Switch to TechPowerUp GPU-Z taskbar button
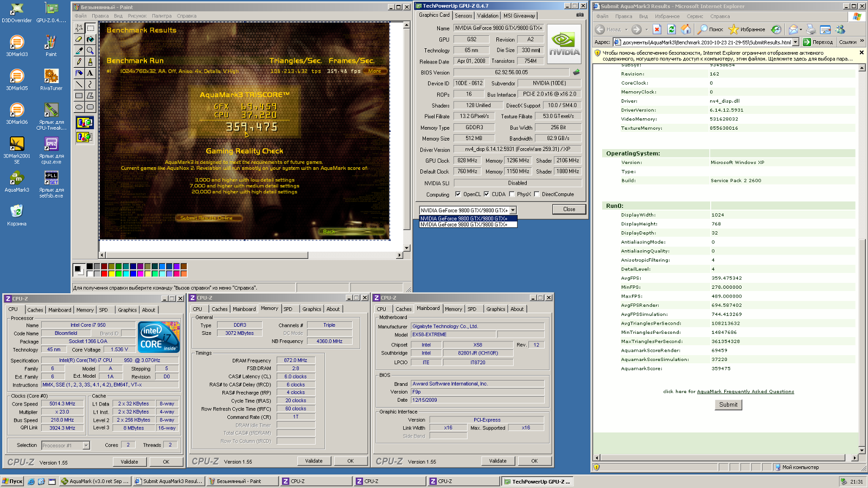Image resolution: width=868 pixels, height=488 pixels. 537,481
